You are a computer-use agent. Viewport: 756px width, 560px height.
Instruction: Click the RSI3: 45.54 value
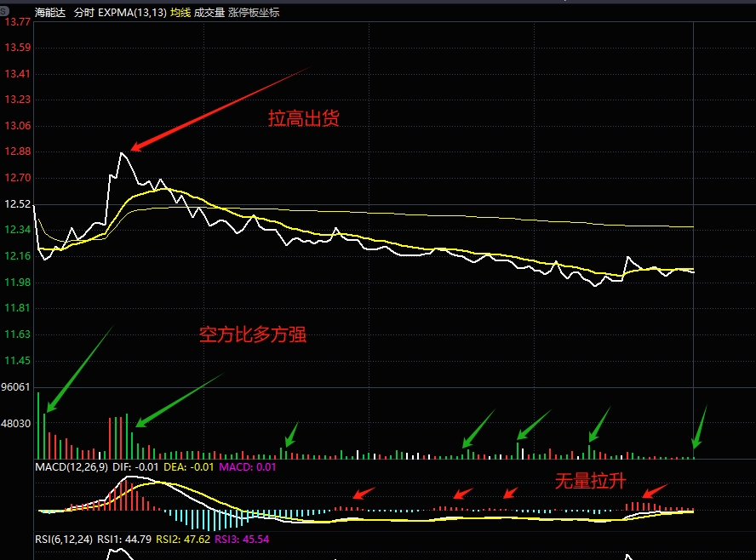click(x=242, y=540)
